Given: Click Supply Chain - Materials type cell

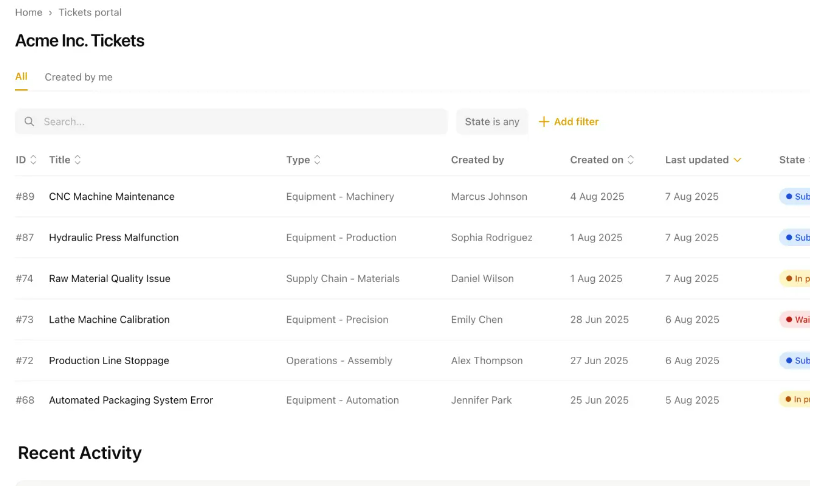Looking at the screenshot, I should pos(343,278).
